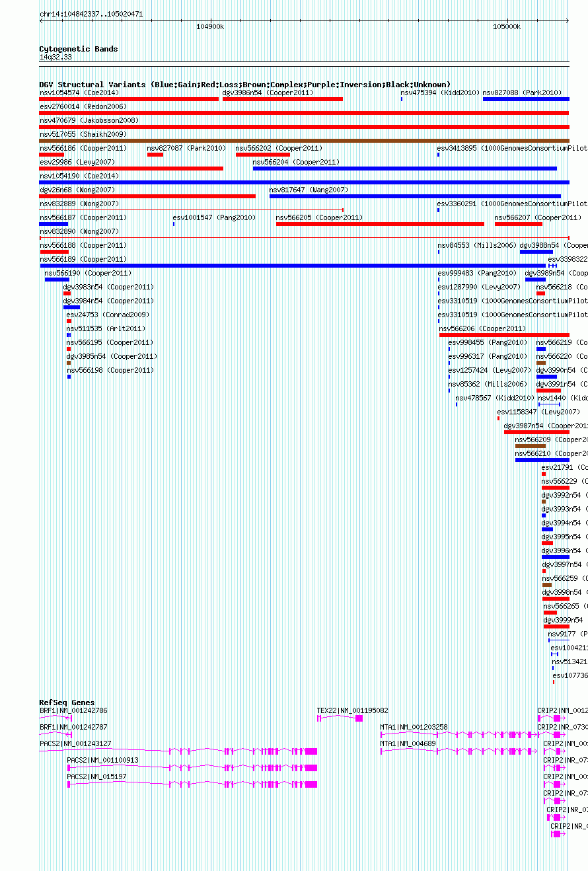Viewport: 588px width, 871px height.
Task: Click esv1257424 (Levy2007) label
Action: tap(490, 370)
